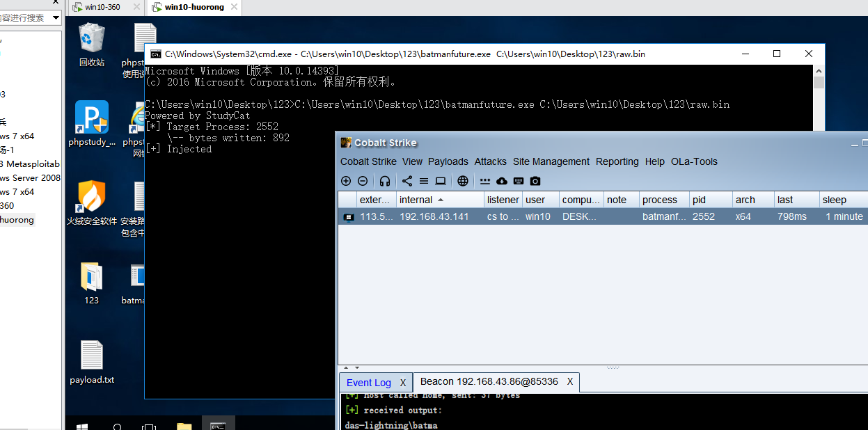Click the search input in the VM library

pos(26,17)
